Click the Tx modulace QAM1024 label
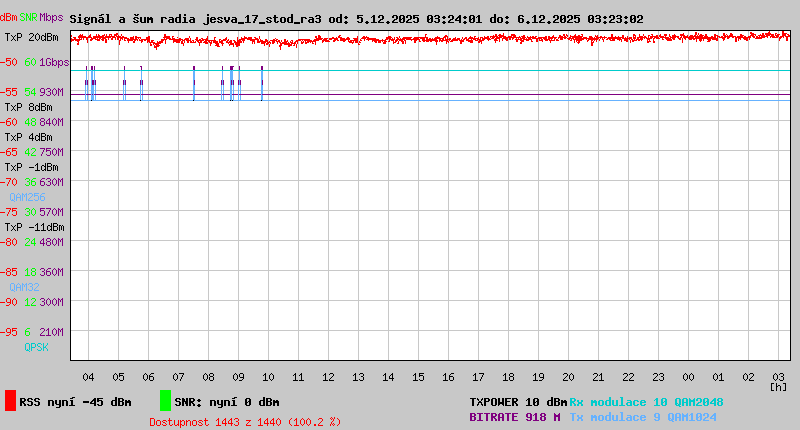Screen dimensions: 800x430 [643, 417]
